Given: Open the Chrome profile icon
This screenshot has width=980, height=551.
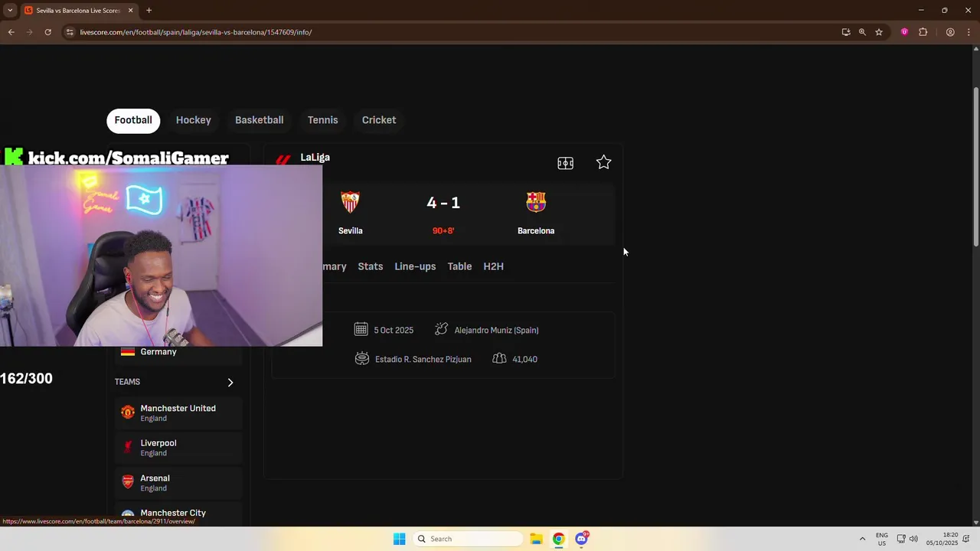Looking at the screenshot, I should tap(950, 32).
